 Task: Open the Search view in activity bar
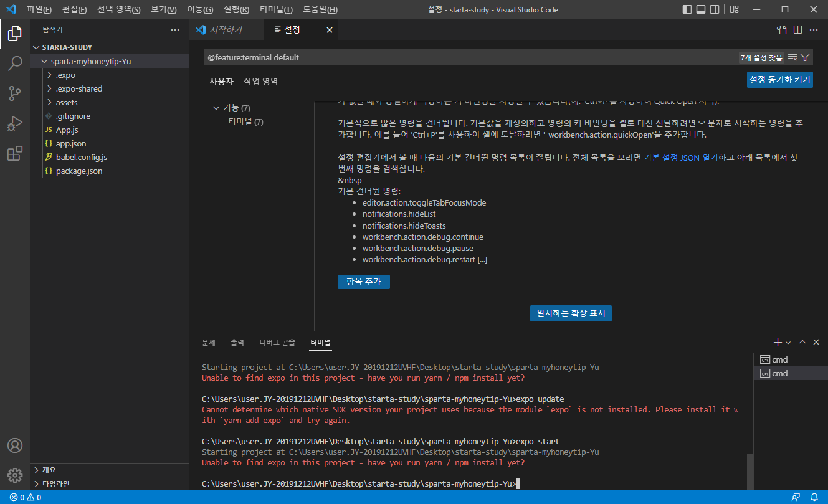pyautogui.click(x=15, y=64)
